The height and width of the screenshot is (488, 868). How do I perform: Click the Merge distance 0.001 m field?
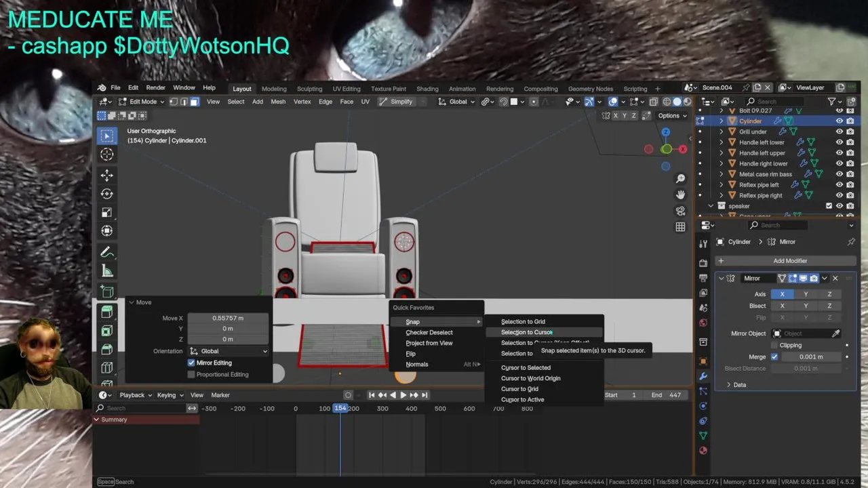coord(811,357)
